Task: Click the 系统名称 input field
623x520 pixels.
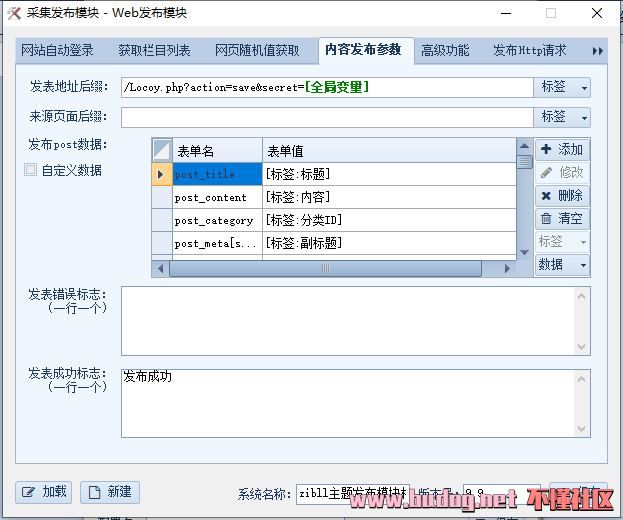Action: [x=352, y=494]
